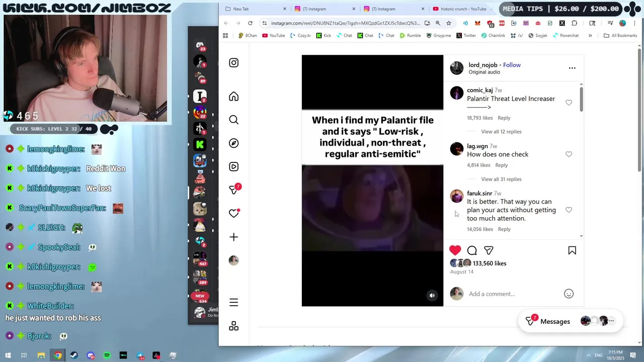Switch to the second (7) Instagram tab
This screenshot has height=362, width=644.
(x=394, y=9)
